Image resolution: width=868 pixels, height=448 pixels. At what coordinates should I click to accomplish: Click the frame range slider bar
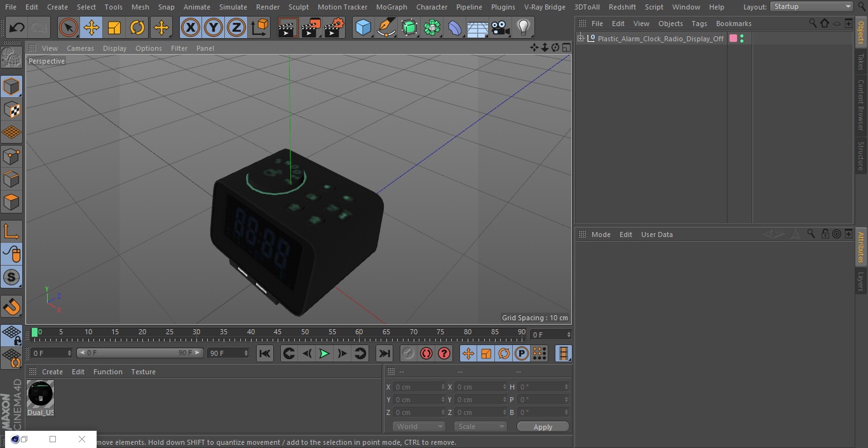(x=140, y=353)
